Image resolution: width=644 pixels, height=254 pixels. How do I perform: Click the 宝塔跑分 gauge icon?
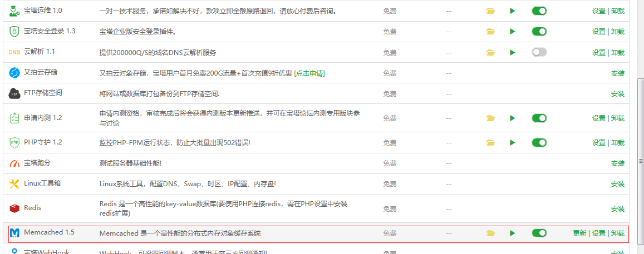tap(14, 164)
